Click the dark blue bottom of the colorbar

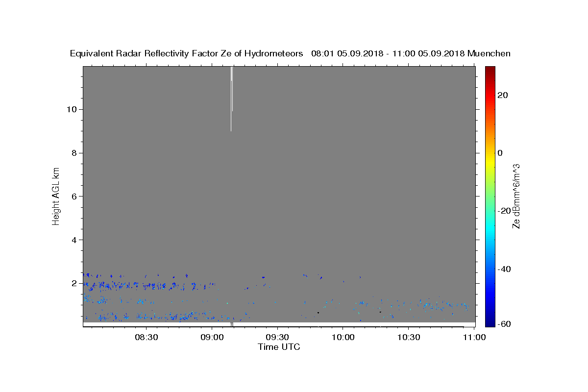pos(490,321)
